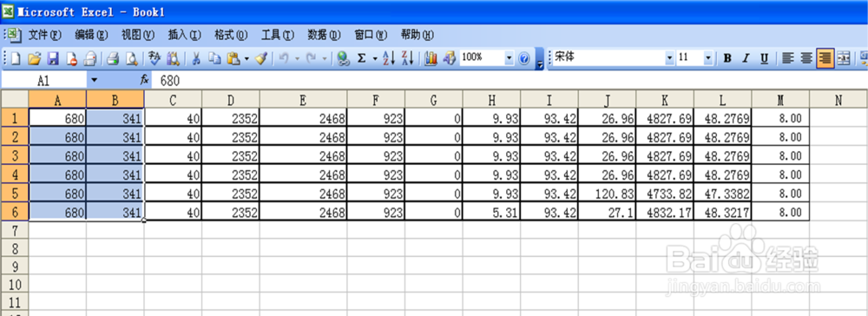Click the Name Box showing A1
The height and width of the screenshot is (316, 868).
(43, 80)
